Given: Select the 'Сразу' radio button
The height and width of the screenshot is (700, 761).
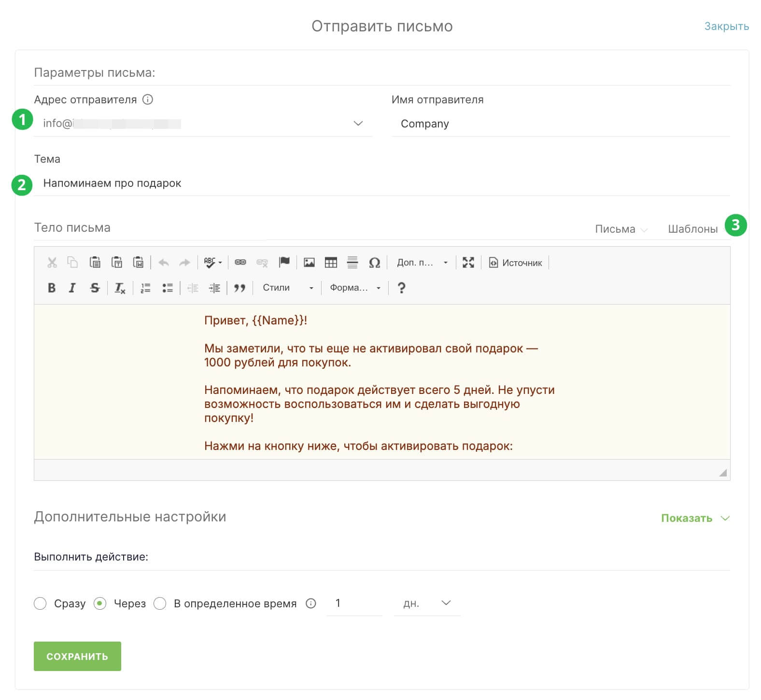Looking at the screenshot, I should pos(40,603).
